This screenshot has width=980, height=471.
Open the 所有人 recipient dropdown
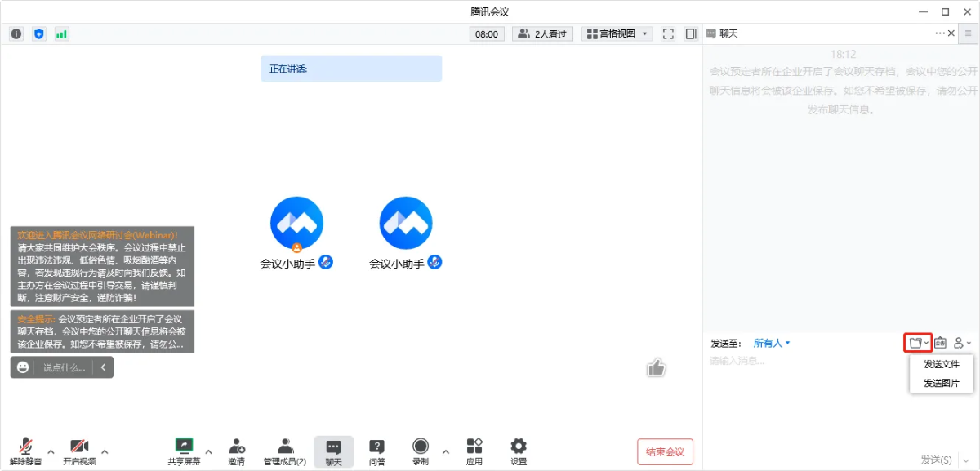(x=772, y=343)
